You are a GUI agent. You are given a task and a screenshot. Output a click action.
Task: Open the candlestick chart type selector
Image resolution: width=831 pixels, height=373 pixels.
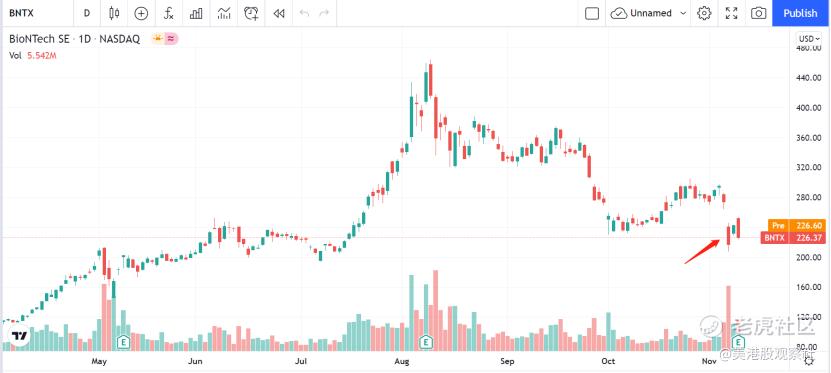[x=113, y=13]
